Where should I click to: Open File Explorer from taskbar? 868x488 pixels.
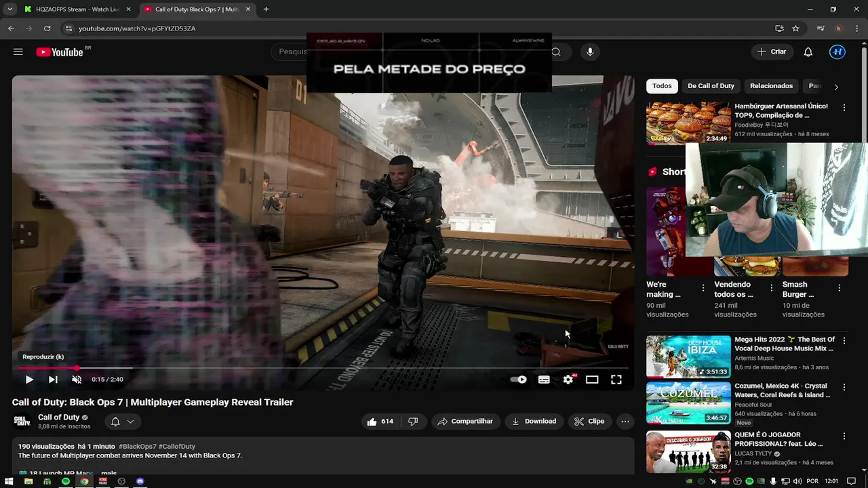[x=28, y=481]
